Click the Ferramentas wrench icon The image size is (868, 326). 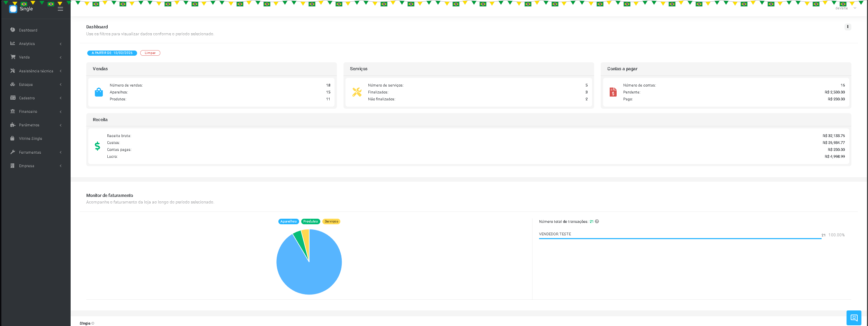(13, 152)
